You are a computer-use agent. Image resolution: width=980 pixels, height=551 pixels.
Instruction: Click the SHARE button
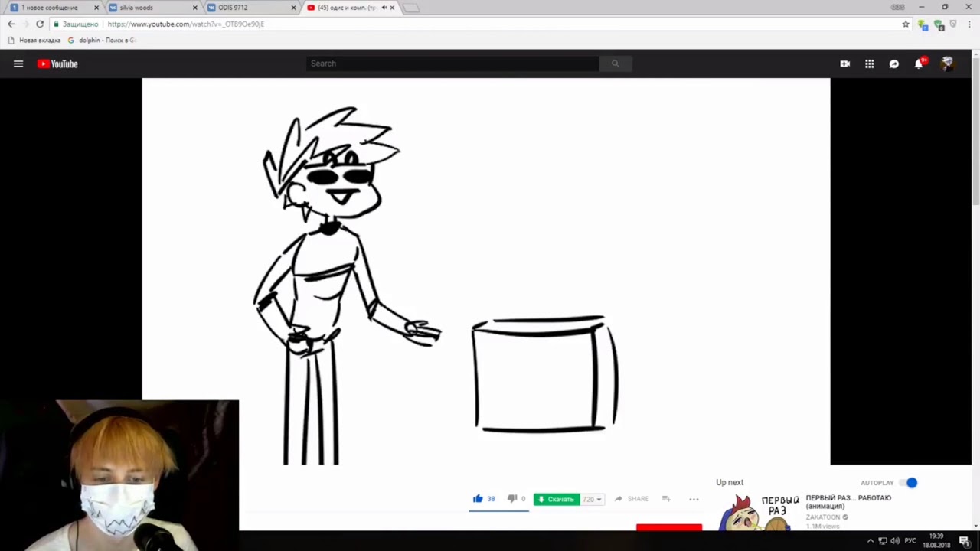point(632,499)
